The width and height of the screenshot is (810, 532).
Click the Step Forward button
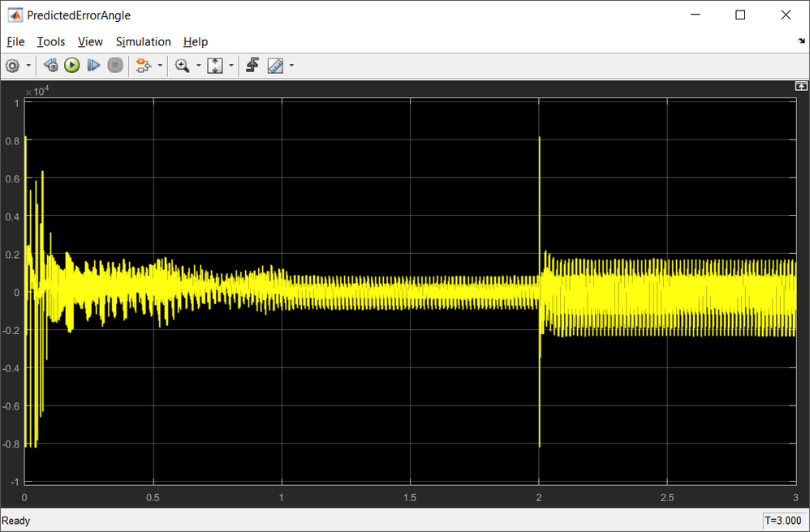tap(93, 65)
